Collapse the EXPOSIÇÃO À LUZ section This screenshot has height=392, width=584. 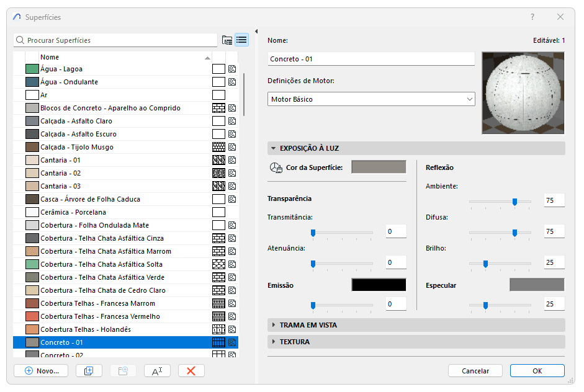coord(274,148)
